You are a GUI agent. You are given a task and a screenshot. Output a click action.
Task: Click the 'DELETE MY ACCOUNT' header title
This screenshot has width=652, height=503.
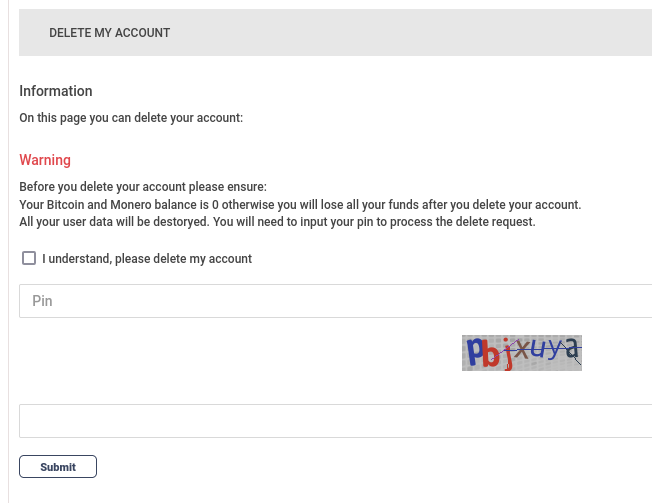(x=109, y=33)
